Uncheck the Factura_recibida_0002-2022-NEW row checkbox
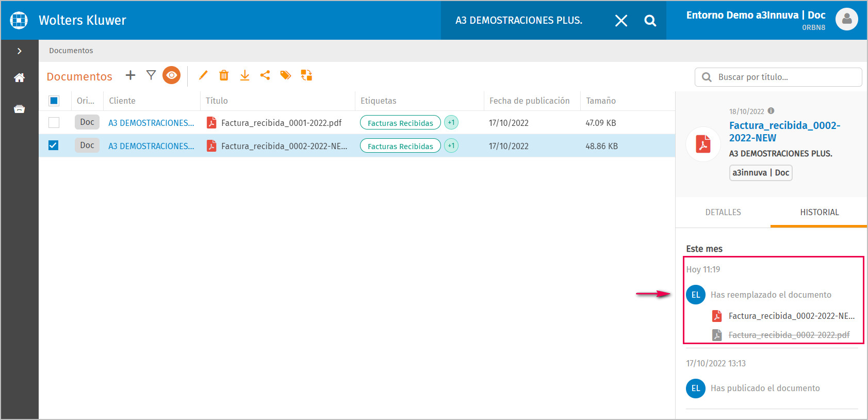Viewport: 868px width, 420px height. coord(54,146)
